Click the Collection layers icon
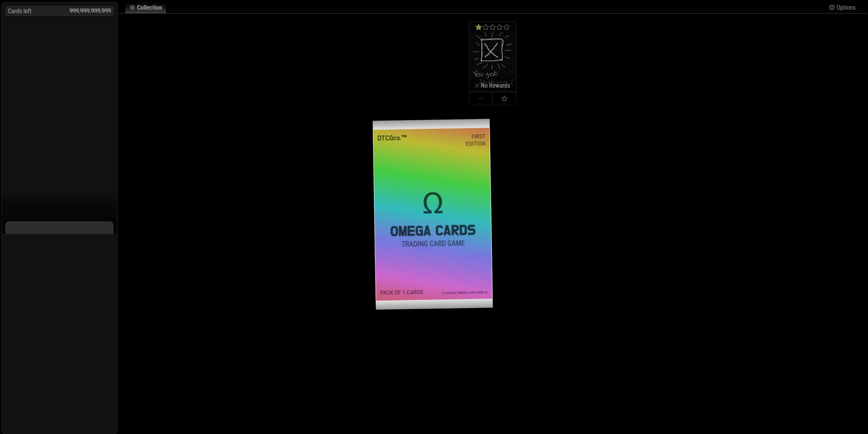Viewport: 868px width, 434px height. click(132, 7)
